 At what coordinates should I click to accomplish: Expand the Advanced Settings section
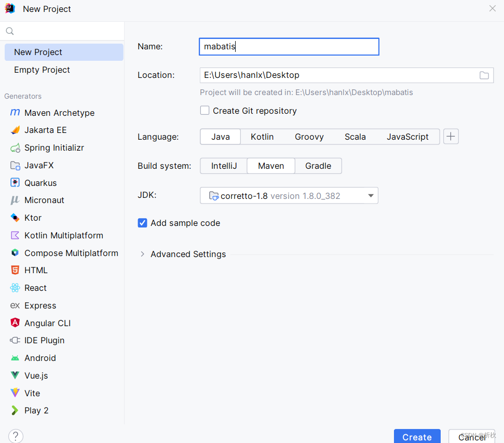click(142, 254)
